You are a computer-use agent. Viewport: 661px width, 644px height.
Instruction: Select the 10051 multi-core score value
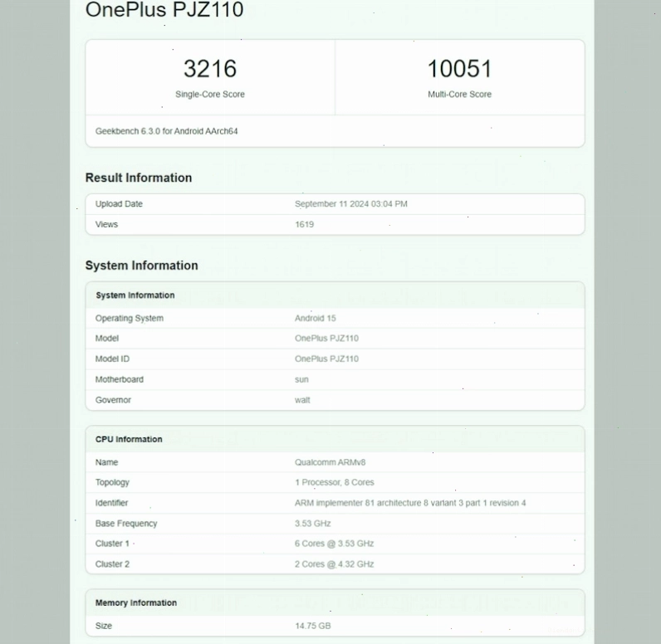tap(459, 69)
